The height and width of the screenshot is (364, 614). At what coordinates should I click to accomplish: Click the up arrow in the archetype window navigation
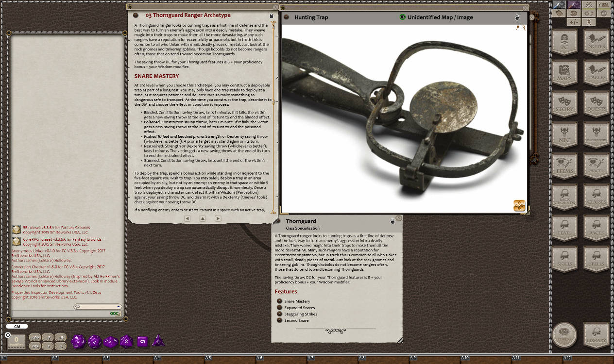click(x=203, y=218)
